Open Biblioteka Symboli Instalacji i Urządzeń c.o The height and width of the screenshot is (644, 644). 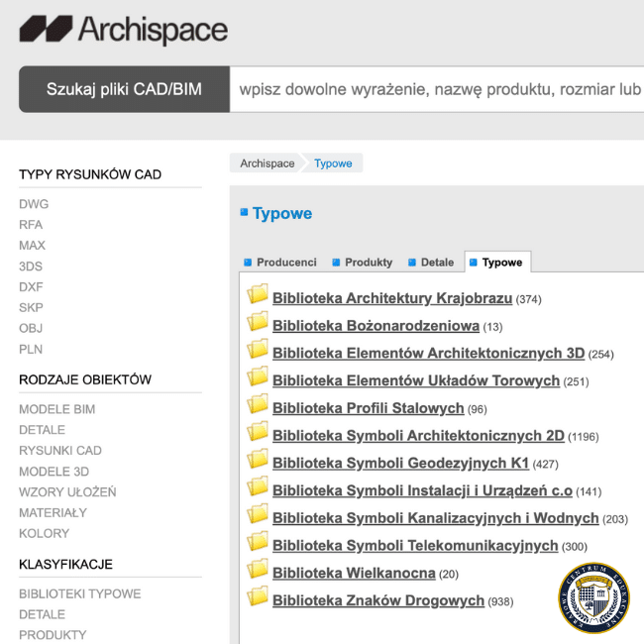422,490
